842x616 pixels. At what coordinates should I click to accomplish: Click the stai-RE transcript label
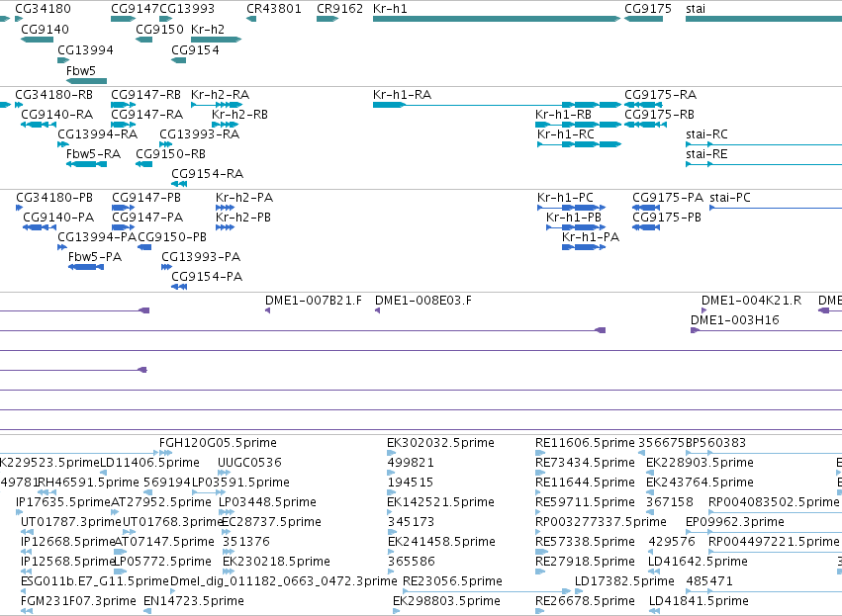tap(706, 154)
